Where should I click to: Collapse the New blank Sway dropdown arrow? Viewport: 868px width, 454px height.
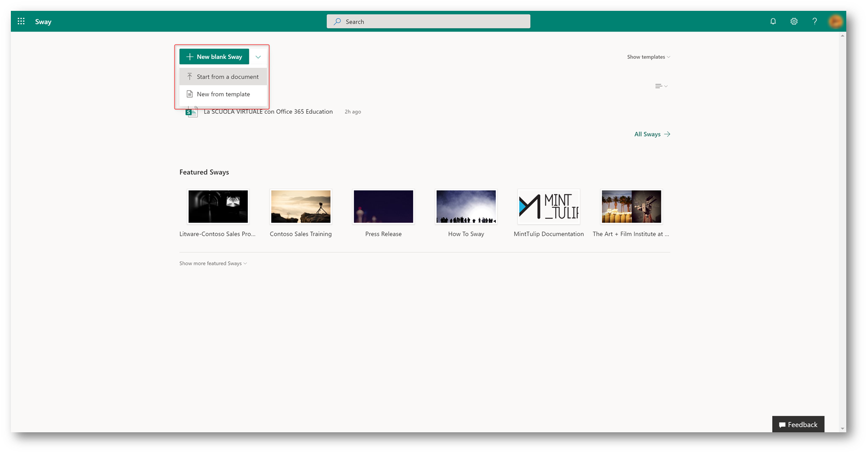258,56
